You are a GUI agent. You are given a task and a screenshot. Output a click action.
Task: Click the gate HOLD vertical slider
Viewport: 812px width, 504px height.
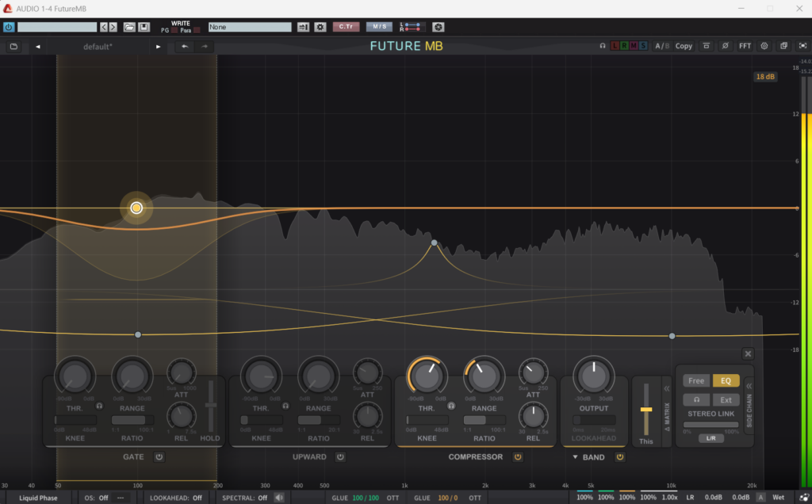[x=210, y=405]
